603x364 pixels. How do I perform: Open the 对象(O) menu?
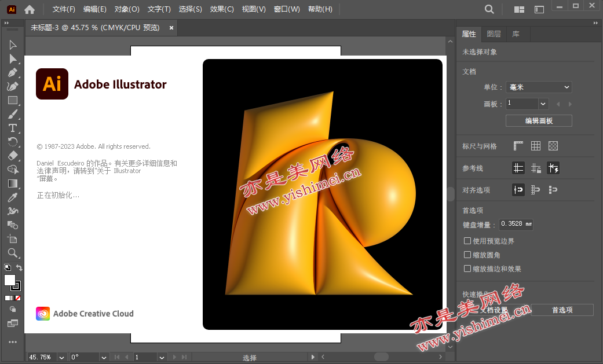pyautogui.click(x=126, y=9)
